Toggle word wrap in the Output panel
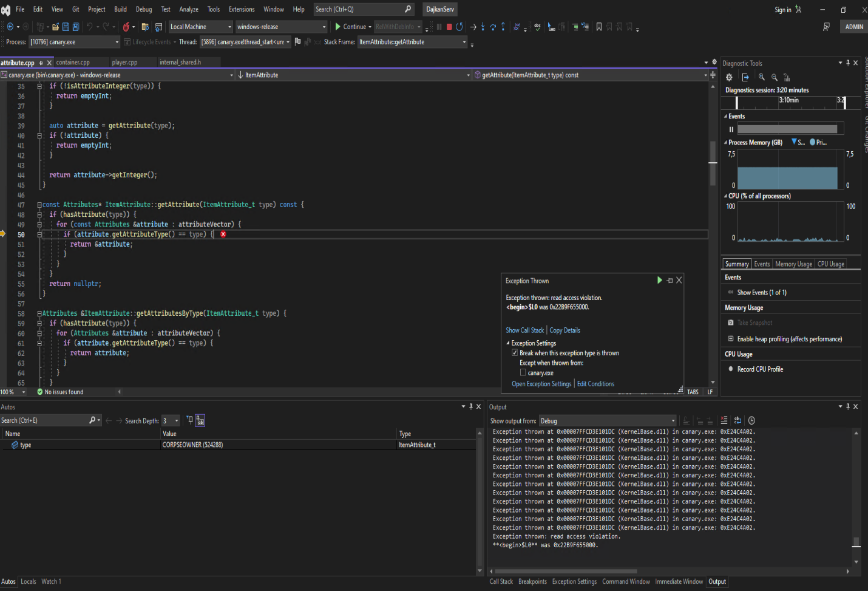The height and width of the screenshot is (591, 868). pyautogui.click(x=737, y=420)
